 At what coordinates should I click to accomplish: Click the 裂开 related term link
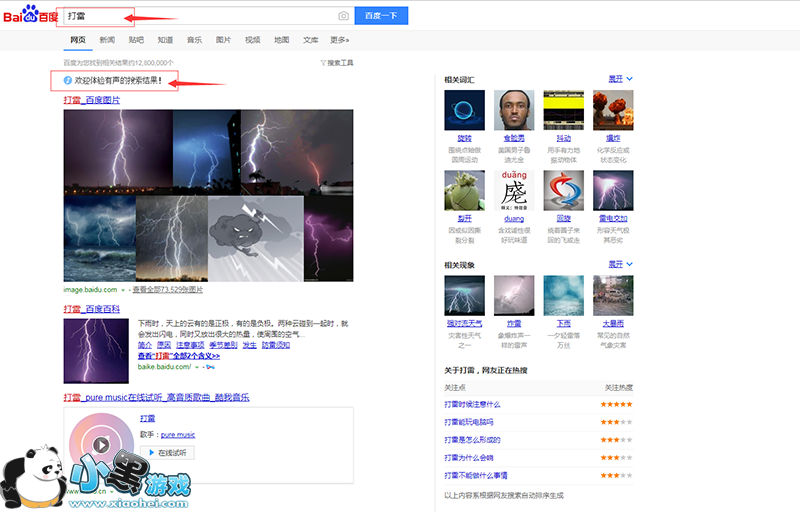(464, 218)
